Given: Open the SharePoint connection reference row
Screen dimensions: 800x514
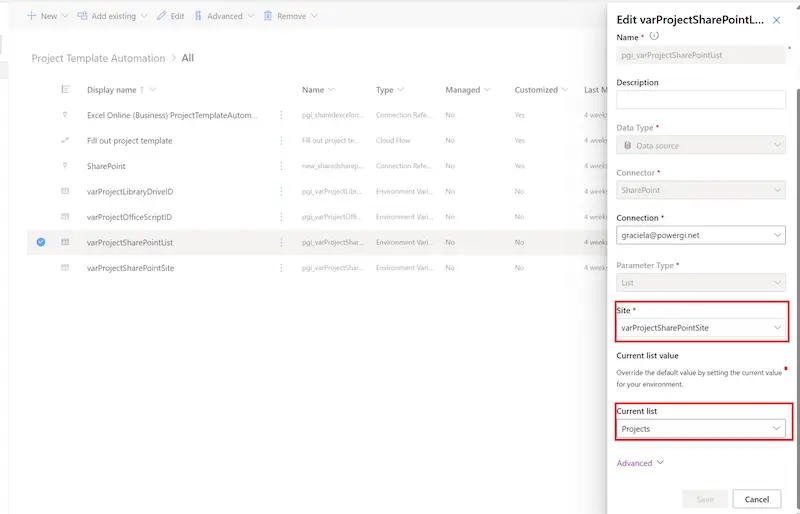Looking at the screenshot, I should click(106, 166).
